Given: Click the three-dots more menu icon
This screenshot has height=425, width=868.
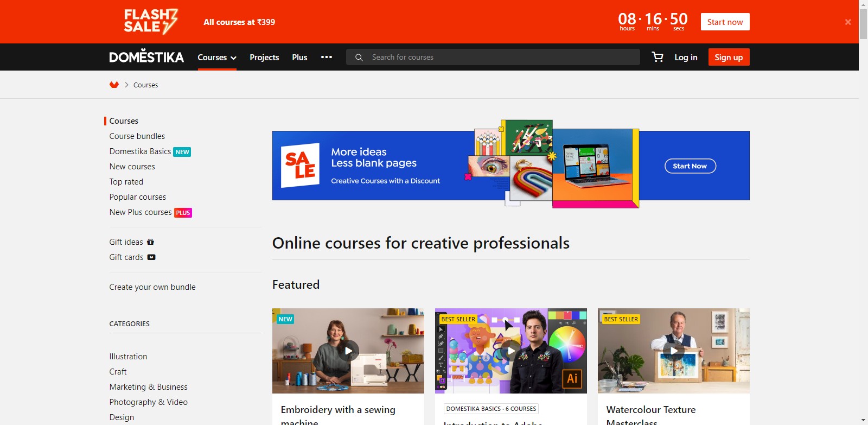Looking at the screenshot, I should [x=326, y=57].
